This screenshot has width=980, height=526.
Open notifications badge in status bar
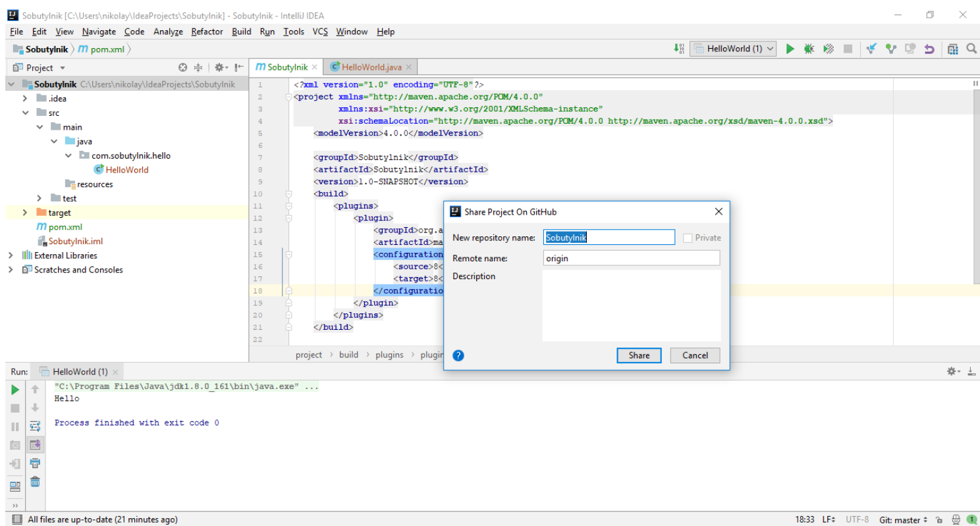point(971,519)
